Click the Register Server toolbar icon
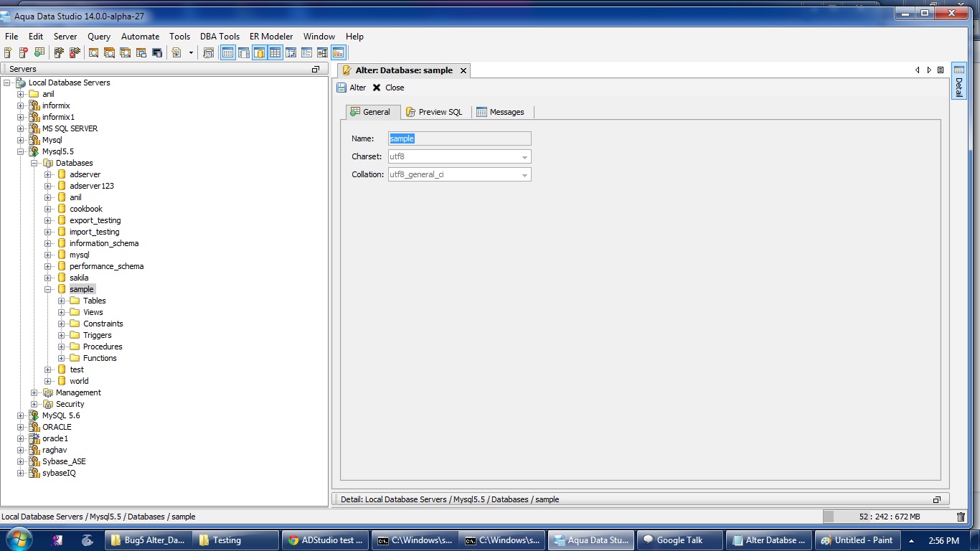 pyautogui.click(x=8, y=52)
